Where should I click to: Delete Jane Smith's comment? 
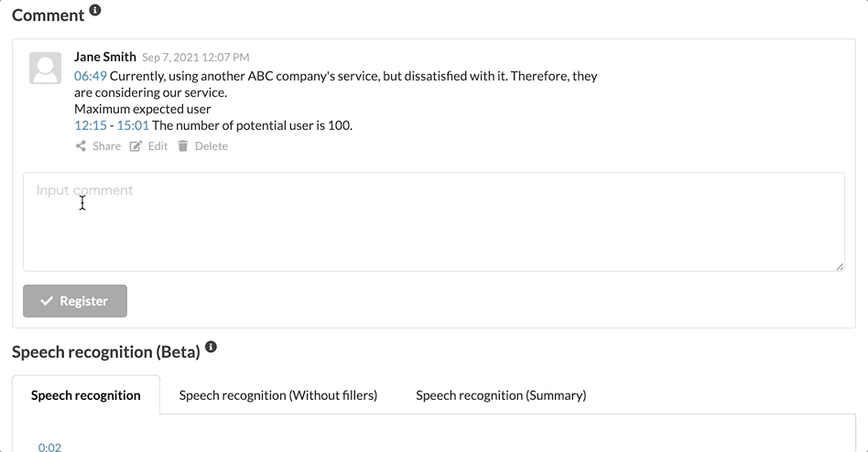tap(202, 146)
